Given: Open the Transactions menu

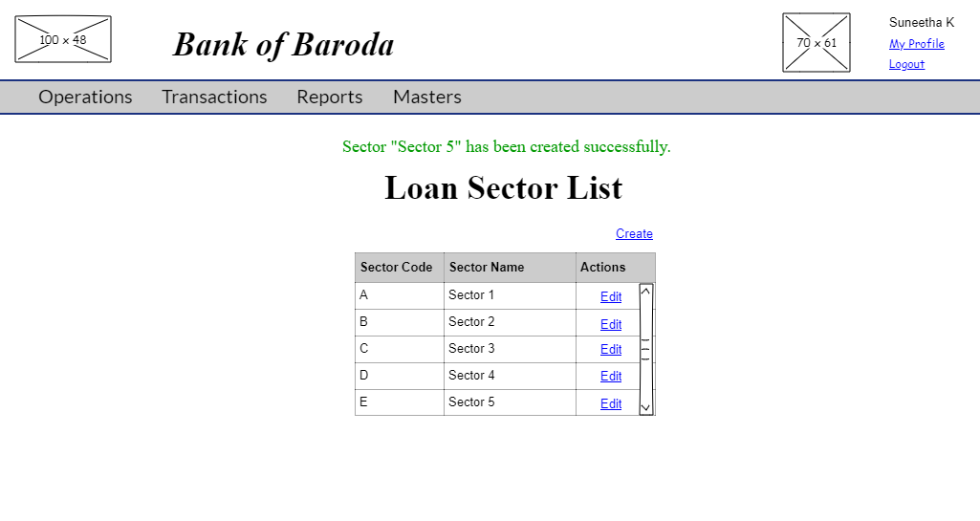Looking at the screenshot, I should [214, 97].
